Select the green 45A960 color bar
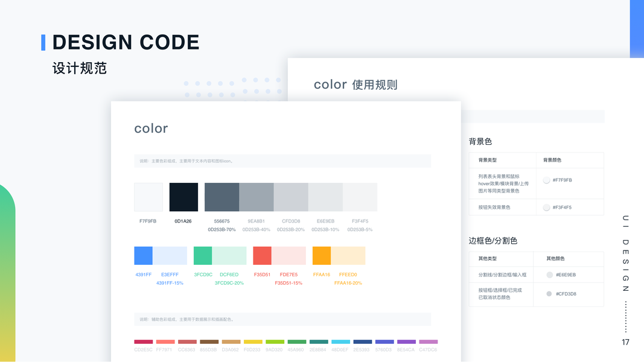Screen dimensions: 644x362 297,341
